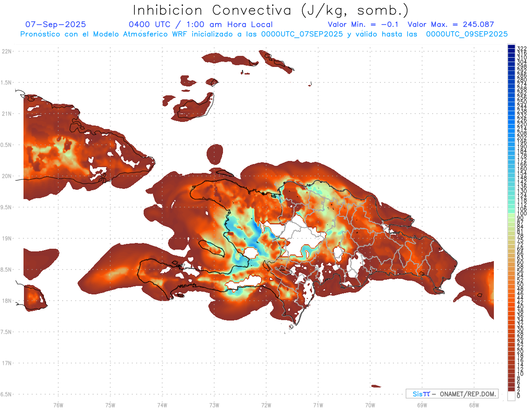Select the date '07-Sep-2025'
Screen dimensions: 532x411
56,24
